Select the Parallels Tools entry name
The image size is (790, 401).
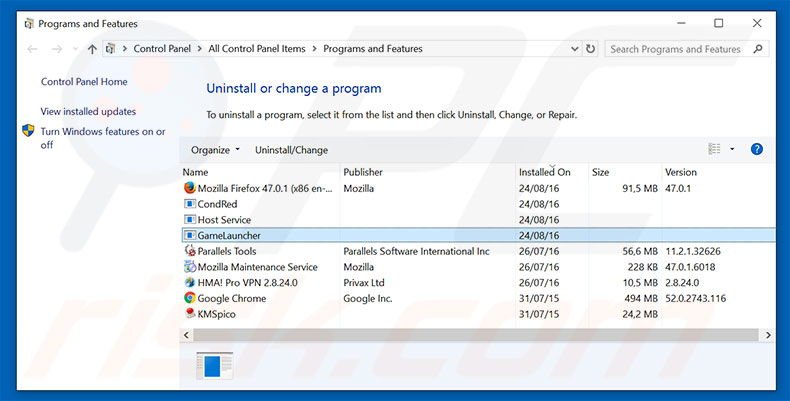tap(227, 251)
